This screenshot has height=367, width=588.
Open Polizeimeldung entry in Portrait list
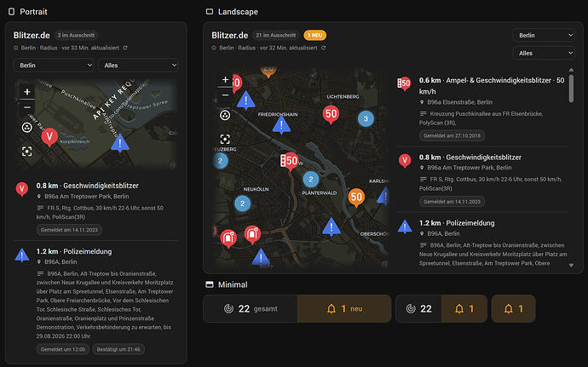coord(96,302)
